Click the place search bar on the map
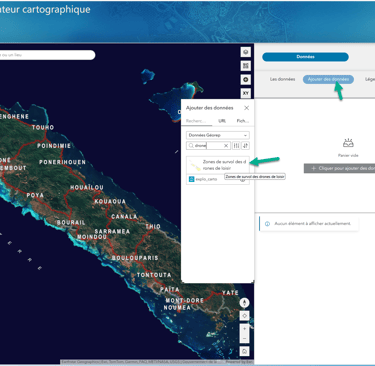The width and height of the screenshot is (375, 366). tap(47, 55)
